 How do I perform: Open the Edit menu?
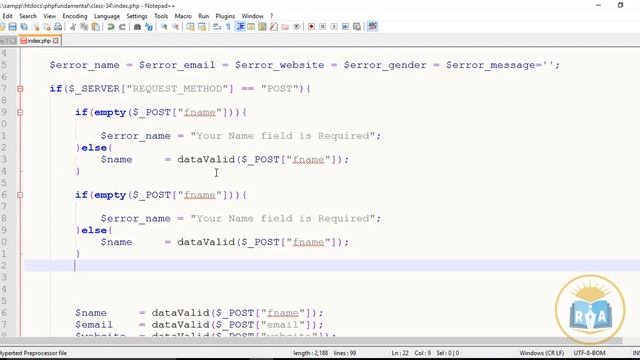7,16
